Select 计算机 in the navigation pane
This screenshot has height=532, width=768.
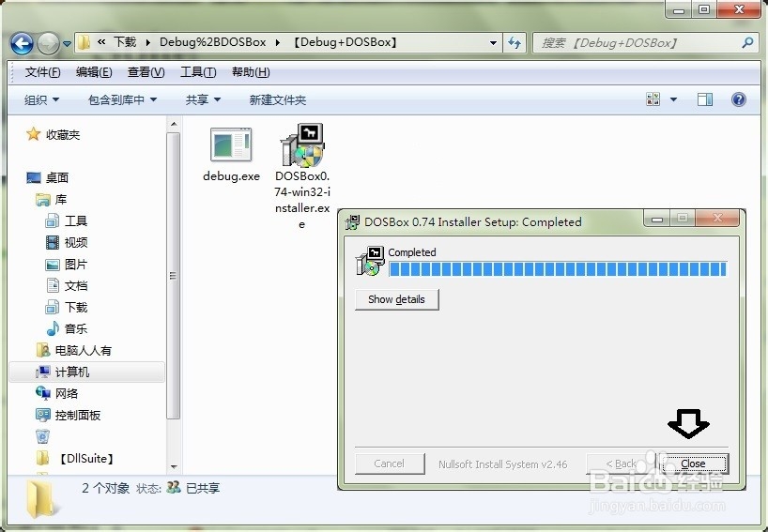(71, 372)
